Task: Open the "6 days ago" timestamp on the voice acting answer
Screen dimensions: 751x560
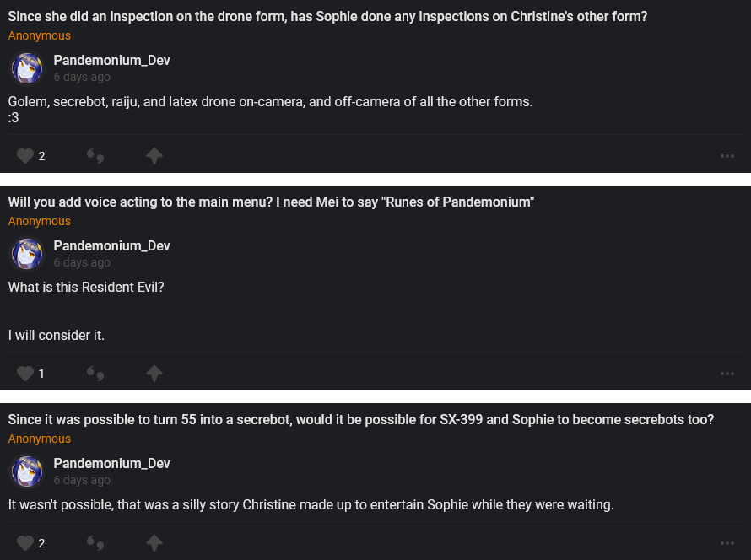Action: coord(82,262)
